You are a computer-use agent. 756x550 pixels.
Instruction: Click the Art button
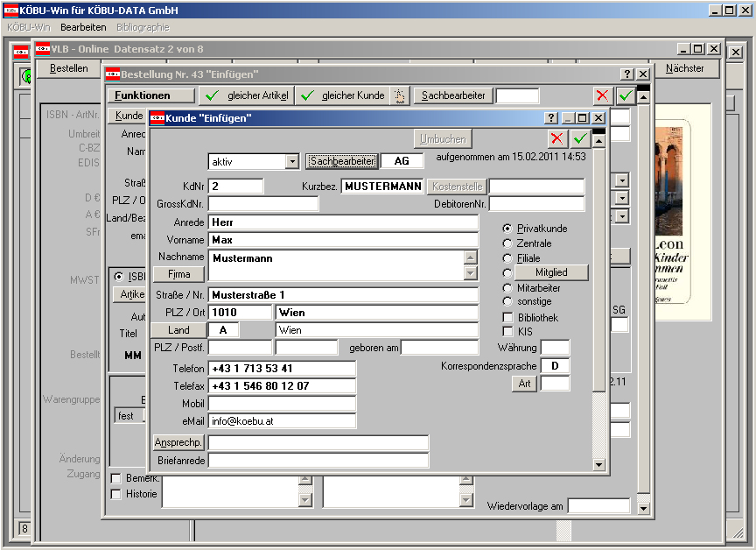[x=525, y=384]
